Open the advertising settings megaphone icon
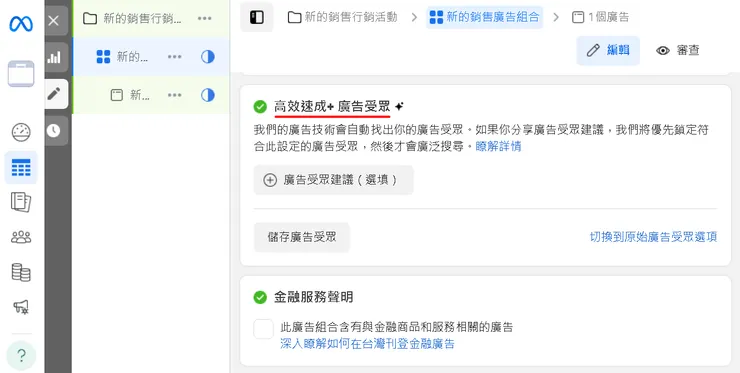 [21, 307]
